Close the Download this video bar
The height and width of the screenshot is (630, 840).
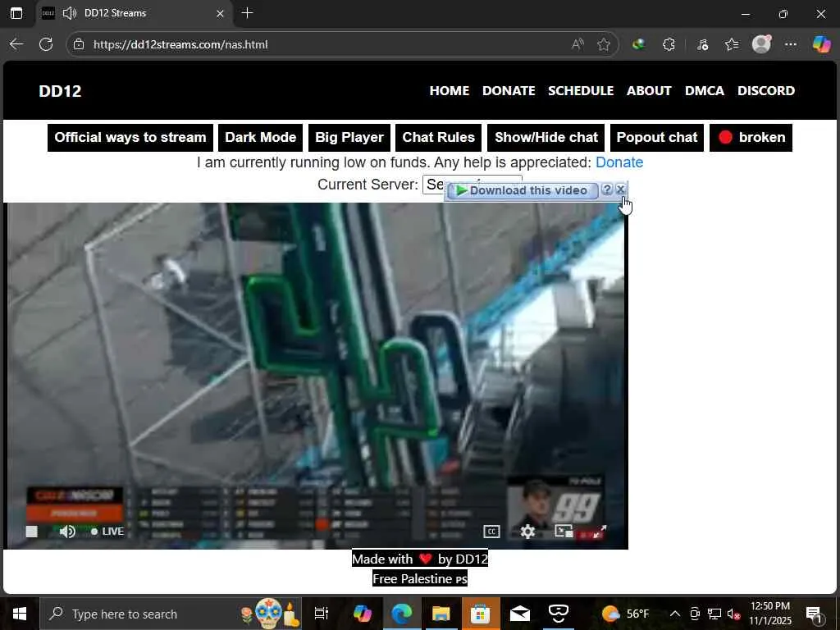point(620,189)
